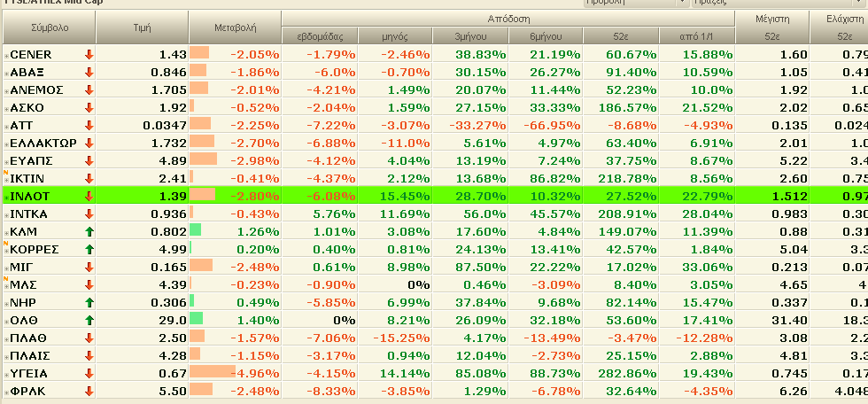
Task: Select the down arrow next to ΑΣΚΟ
Action: pyautogui.click(x=89, y=107)
